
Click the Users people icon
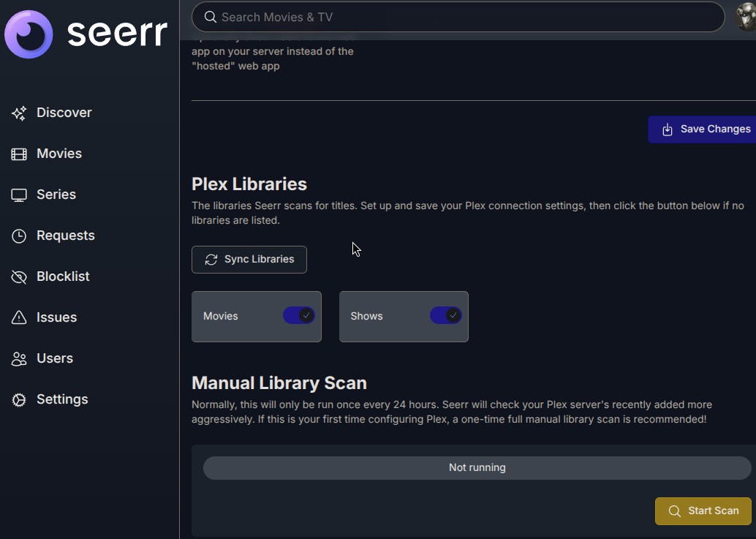pyautogui.click(x=19, y=359)
